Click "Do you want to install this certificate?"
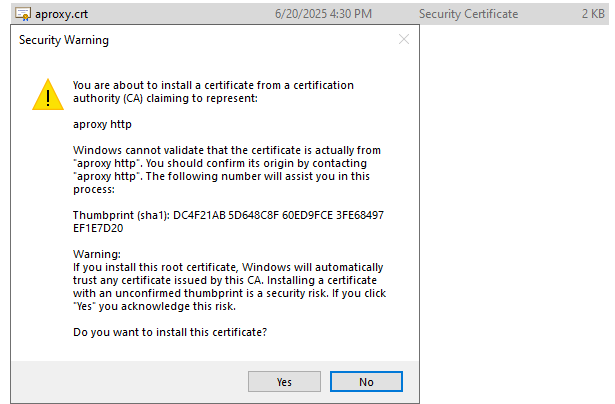This screenshot has width=615, height=404. coord(170,332)
